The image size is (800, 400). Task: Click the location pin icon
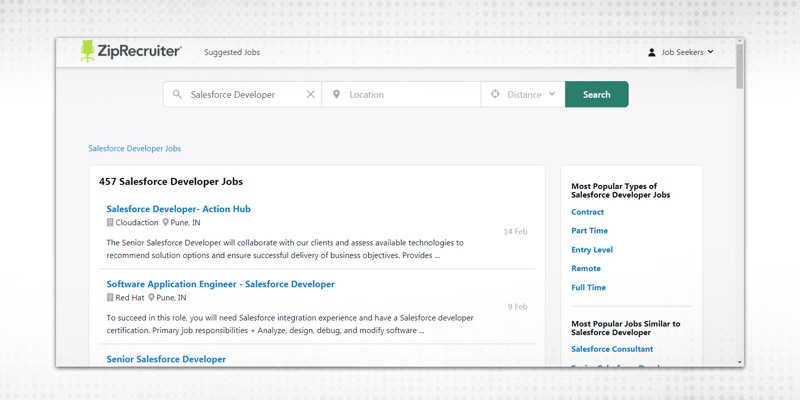(x=336, y=95)
